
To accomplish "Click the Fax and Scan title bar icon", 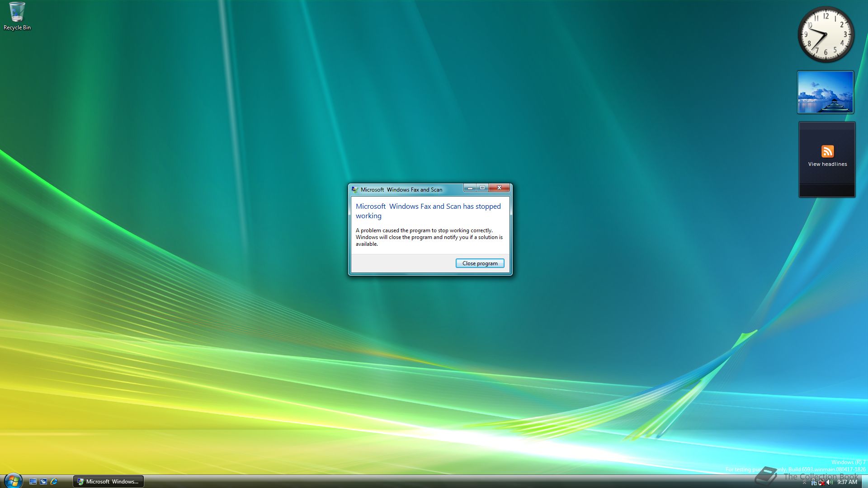I will coord(355,190).
